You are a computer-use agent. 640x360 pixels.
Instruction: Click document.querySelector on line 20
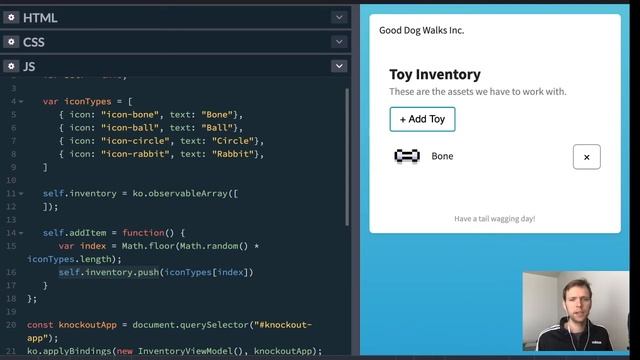click(190, 325)
